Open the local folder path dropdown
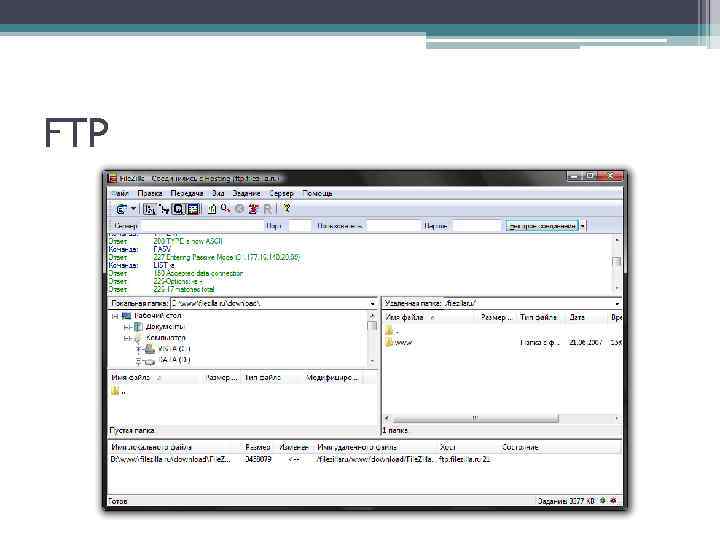This screenshot has width=720, height=540. point(372,304)
